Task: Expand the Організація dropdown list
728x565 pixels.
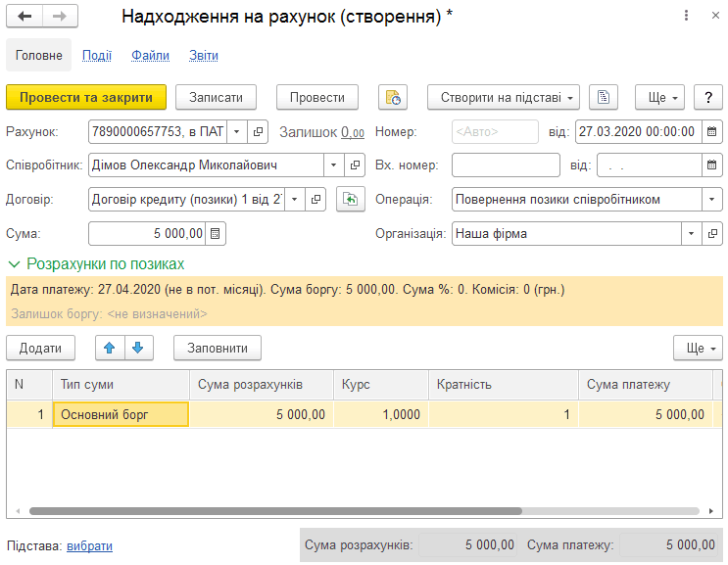Action: click(x=692, y=233)
